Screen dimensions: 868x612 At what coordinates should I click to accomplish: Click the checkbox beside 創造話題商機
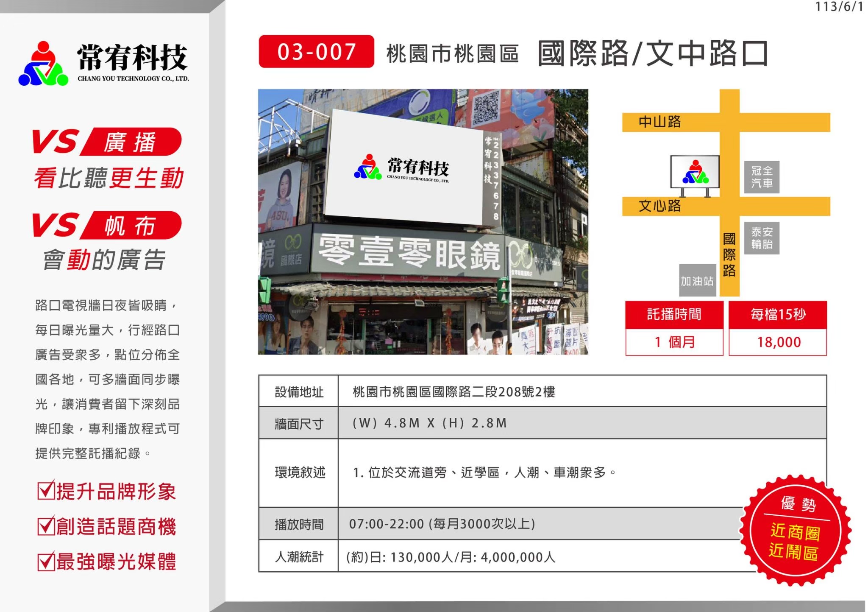46,526
